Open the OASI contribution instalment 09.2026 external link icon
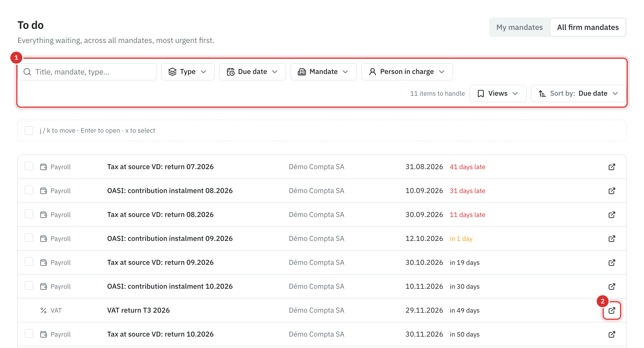 (612, 239)
